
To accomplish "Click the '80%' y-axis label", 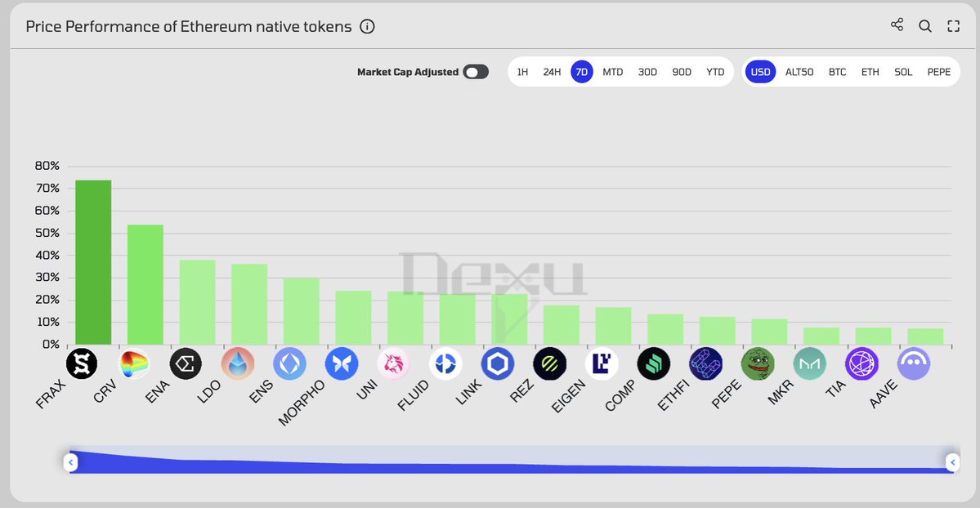I will 47,166.
